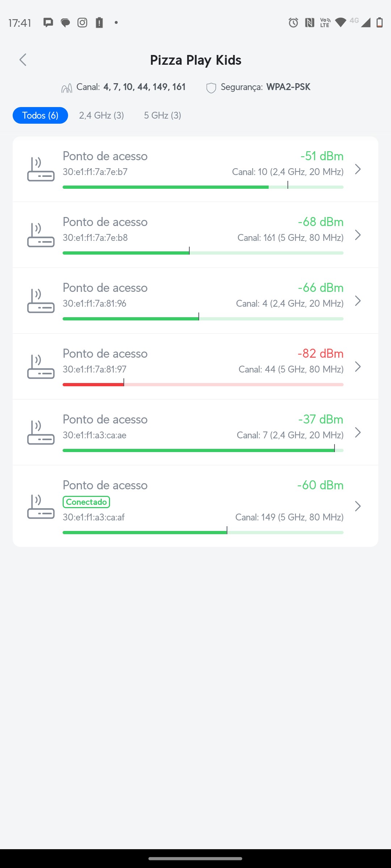
Task: Tap router icon for 30:e1:f1:7a:7e:b8
Action: point(41,235)
